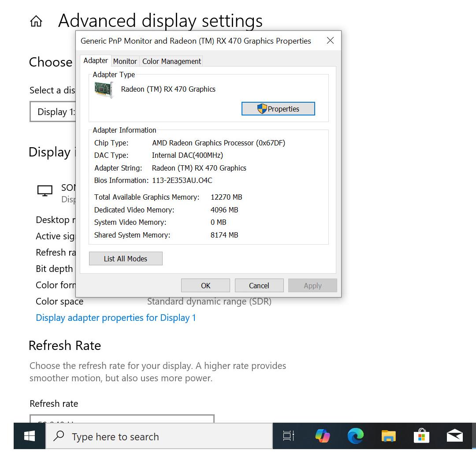Switch to the Monitor tab
Viewport: 476px width, 476px height.
coord(125,61)
